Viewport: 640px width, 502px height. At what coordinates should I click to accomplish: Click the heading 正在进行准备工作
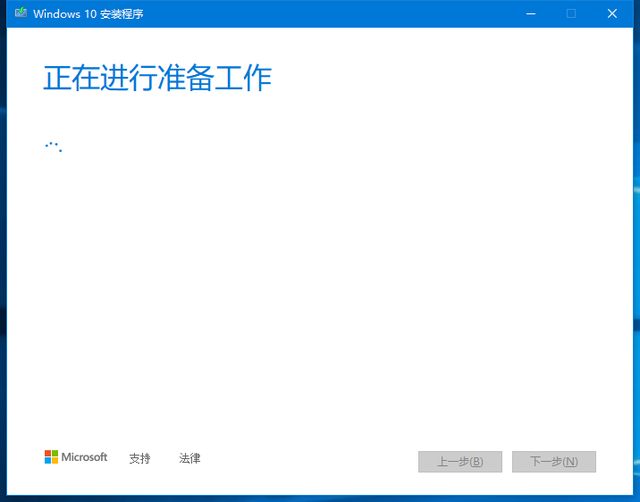tap(158, 78)
